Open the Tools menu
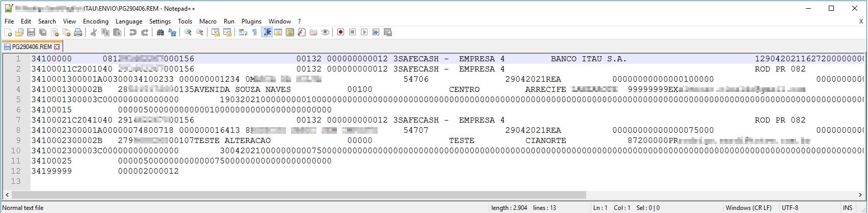This screenshot has height=213, width=868. tap(185, 21)
